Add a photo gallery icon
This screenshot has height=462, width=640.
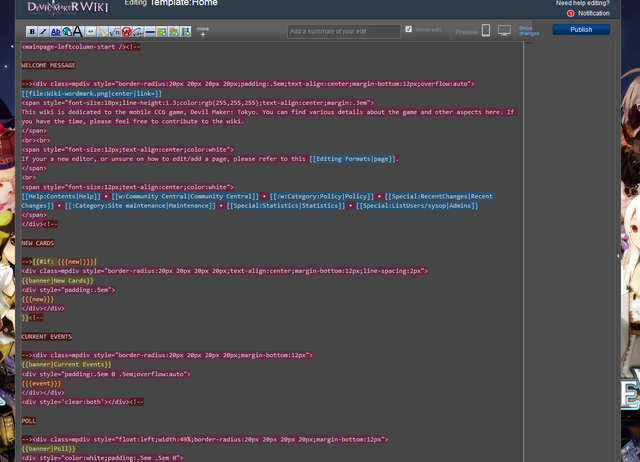(174, 31)
